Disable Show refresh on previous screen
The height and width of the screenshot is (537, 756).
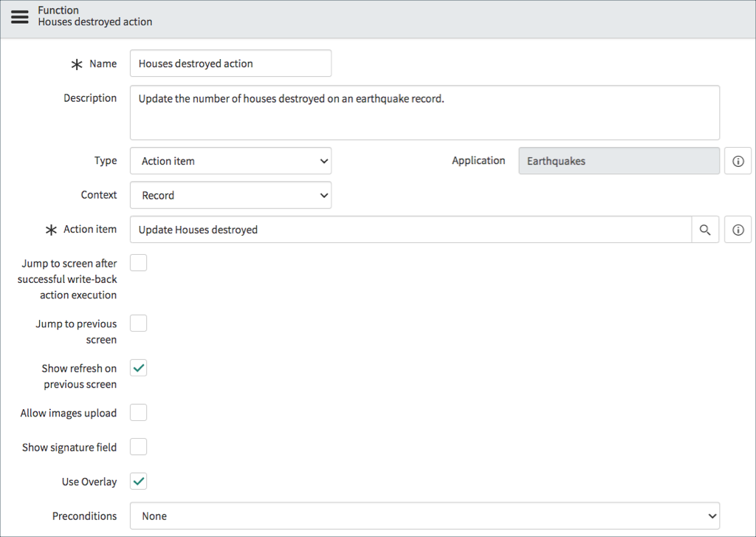click(138, 368)
